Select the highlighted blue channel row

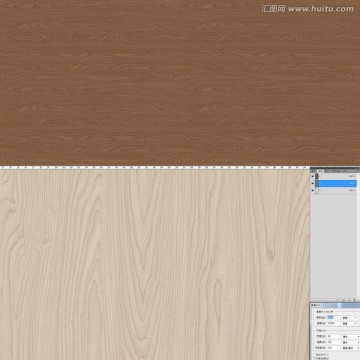tap(336, 183)
